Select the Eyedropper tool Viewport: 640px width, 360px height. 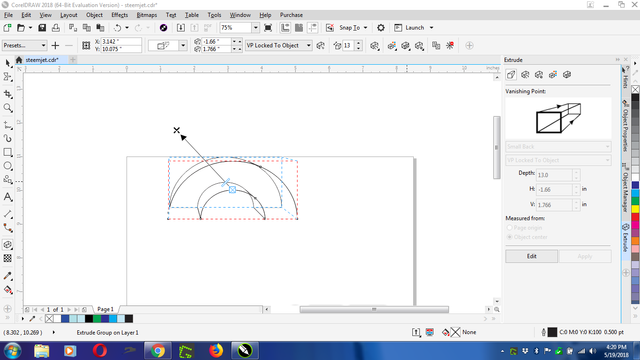coord(8,276)
